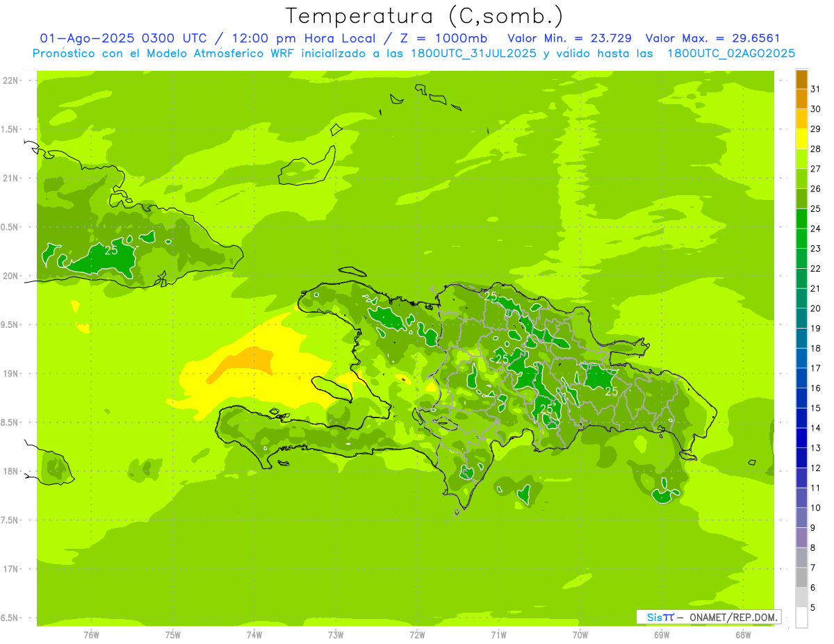Click "Valor Min. = 23.729"
This screenshot has width=834, height=644.
569,38
